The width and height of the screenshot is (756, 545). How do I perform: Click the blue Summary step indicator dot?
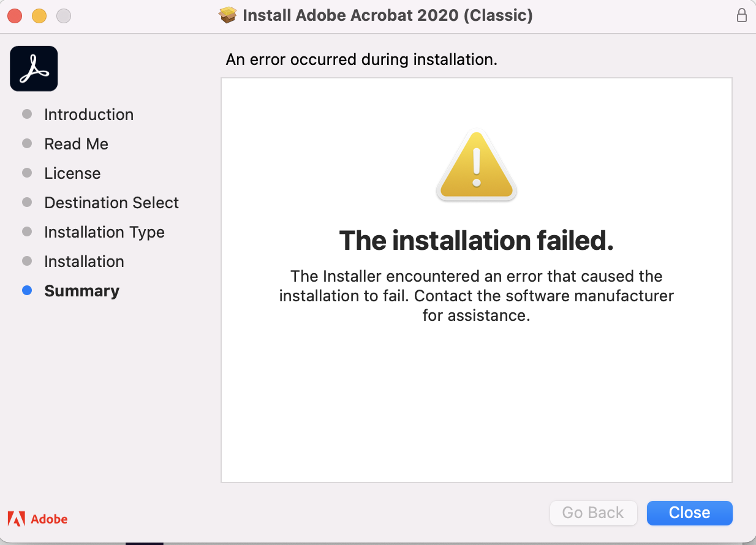click(27, 290)
